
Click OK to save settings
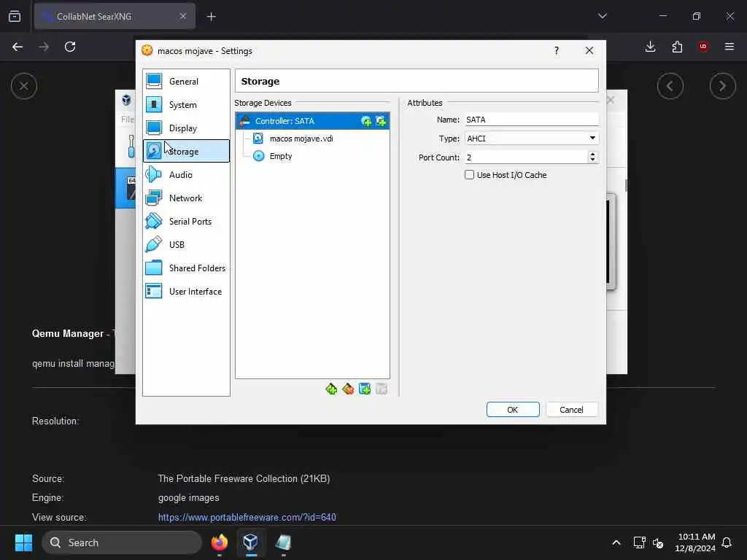513,410
